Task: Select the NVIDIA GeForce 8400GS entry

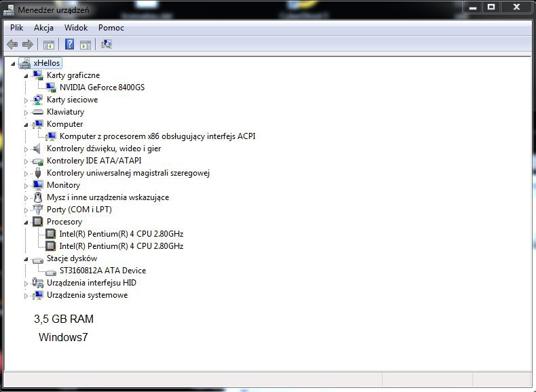Action: [102, 87]
